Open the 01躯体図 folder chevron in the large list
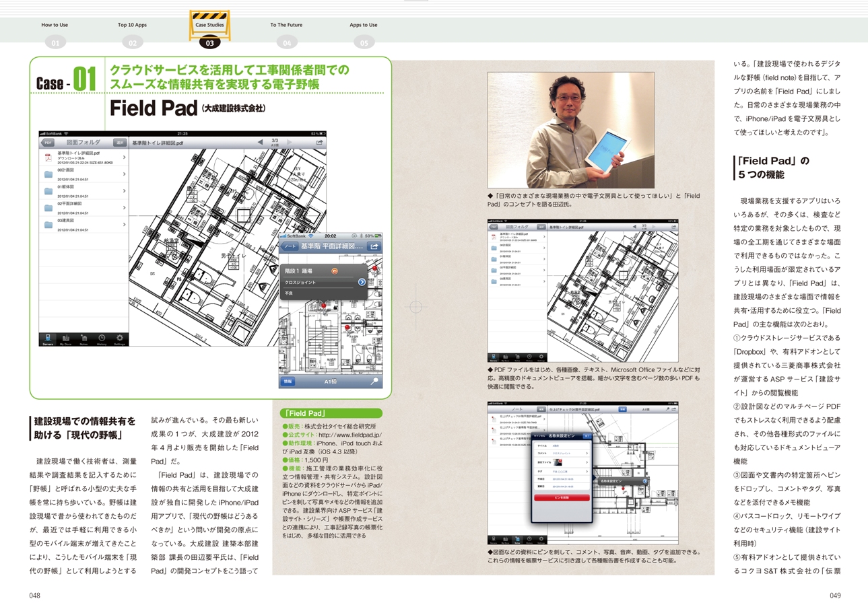Viewport: 868px width, 611px height. tap(125, 191)
